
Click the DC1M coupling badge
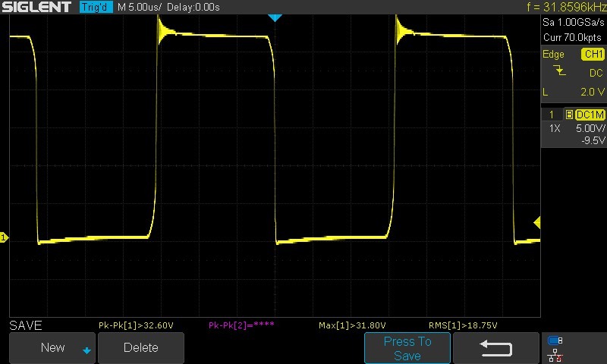tap(590, 115)
